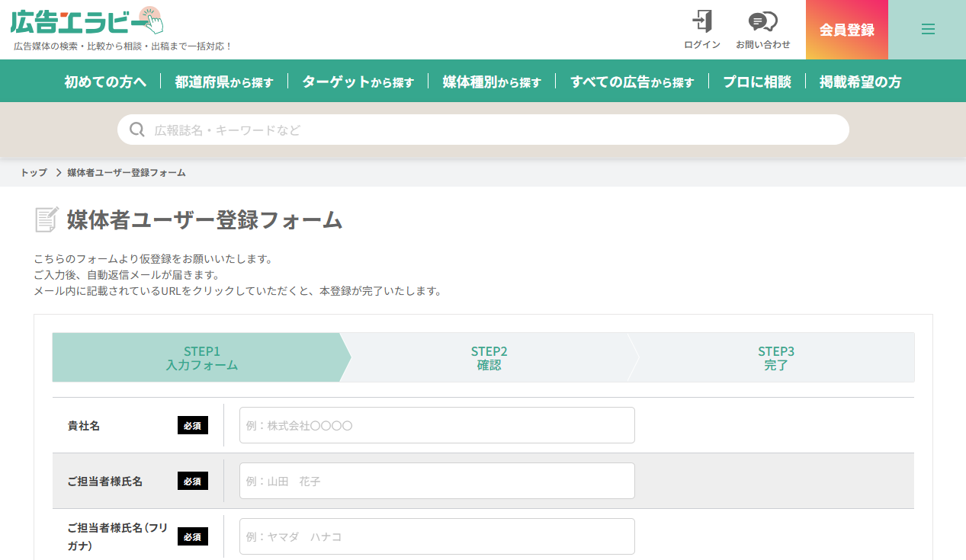Click the お問い合わせ speech bubble icon
This screenshot has width=966, height=560.
click(x=762, y=21)
